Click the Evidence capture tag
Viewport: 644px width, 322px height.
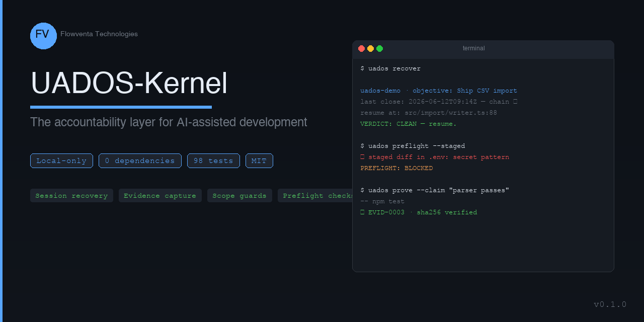(160, 196)
